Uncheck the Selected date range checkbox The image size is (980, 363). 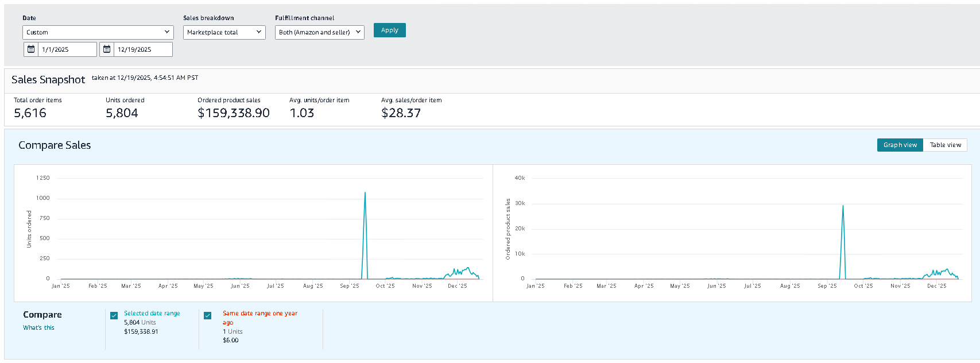pos(114,315)
